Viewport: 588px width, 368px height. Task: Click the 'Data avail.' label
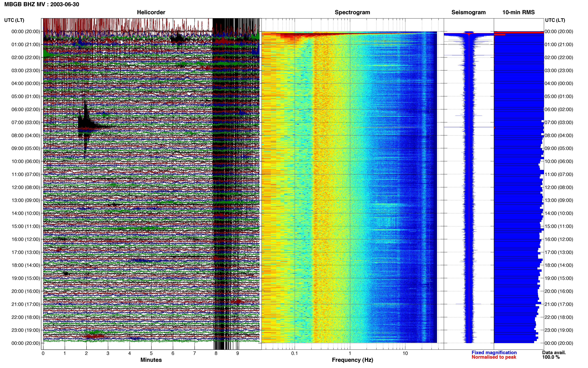click(x=554, y=352)
